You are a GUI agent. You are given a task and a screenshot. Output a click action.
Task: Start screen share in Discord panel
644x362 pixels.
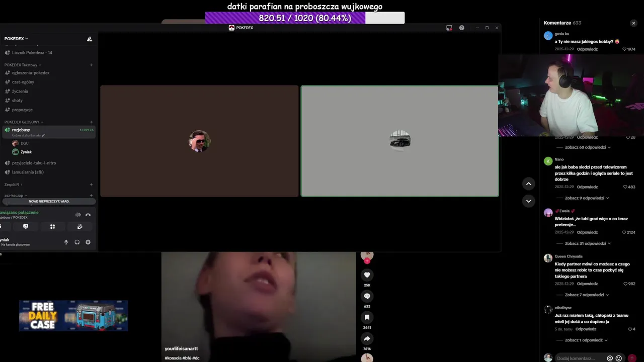point(26,227)
